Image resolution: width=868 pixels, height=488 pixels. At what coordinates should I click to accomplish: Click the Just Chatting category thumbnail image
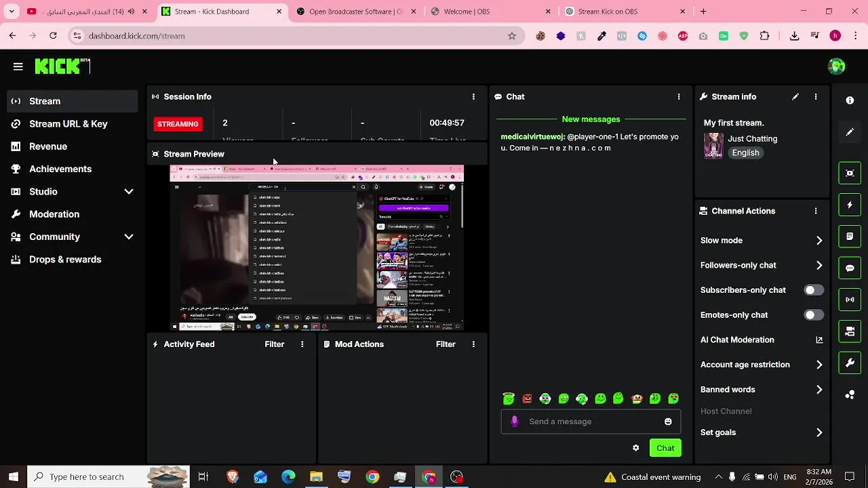(x=713, y=146)
